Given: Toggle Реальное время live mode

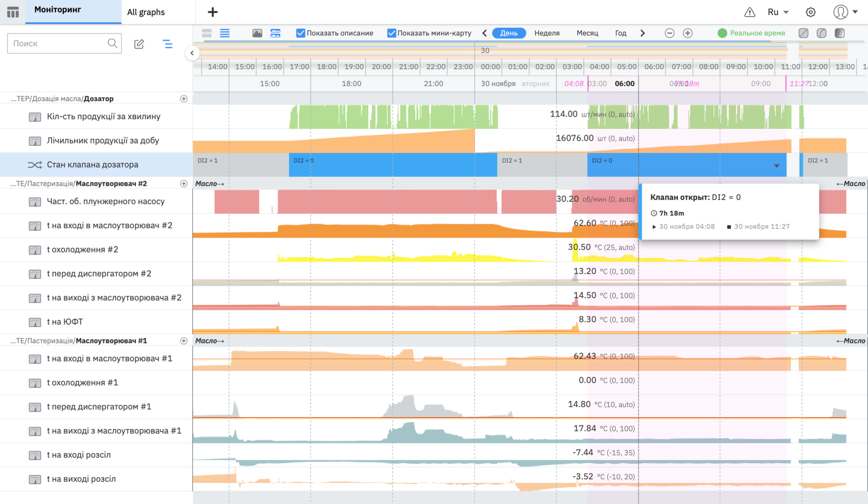Looking at the screenshot, I should click(x=751, y=33).
